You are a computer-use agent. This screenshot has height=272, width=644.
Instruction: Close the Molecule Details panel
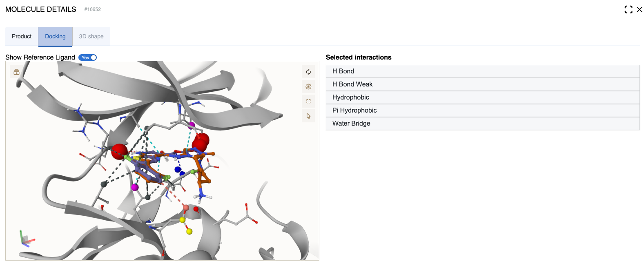tap(640, 9)
